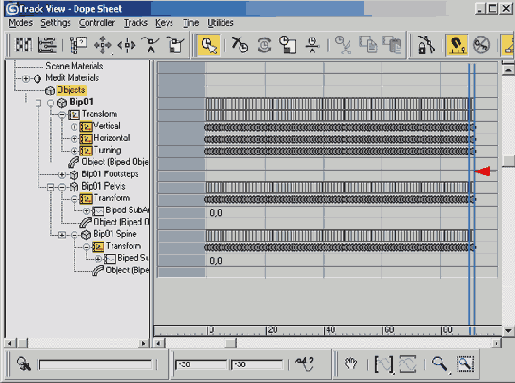
Task: Select the Add Keys tool
Action: pos(151,45)
